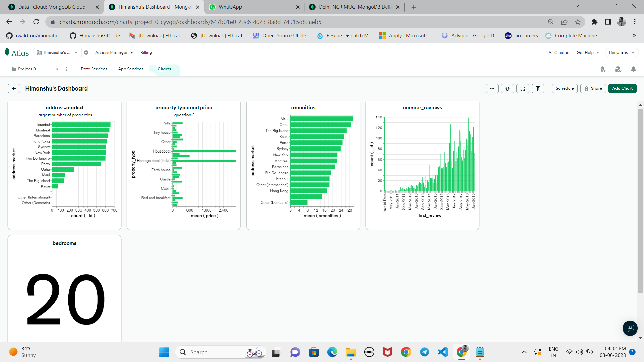Expand the Access Manager dropdown
644x362 pixels.
pos(114,53)
